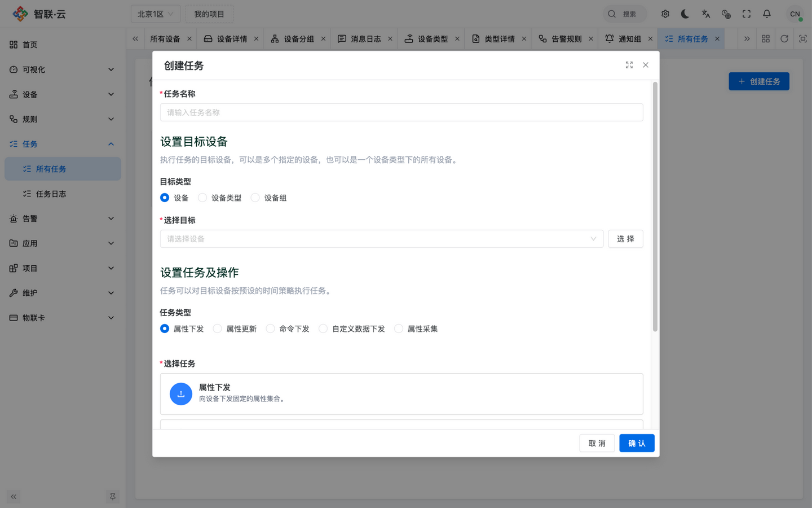Collapse the 任务 sidebar menu
The width and height of the screenshot is (812, 508).
tap(63, 144)
